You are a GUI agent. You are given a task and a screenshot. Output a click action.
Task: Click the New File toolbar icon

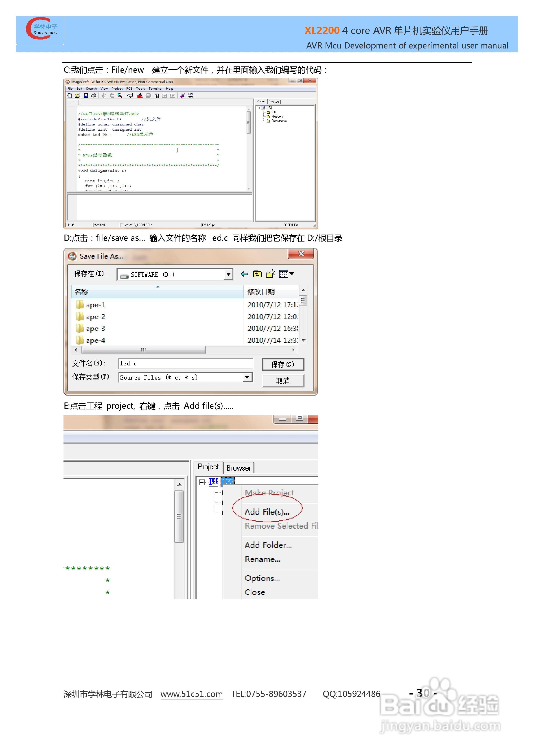point(70,95)
